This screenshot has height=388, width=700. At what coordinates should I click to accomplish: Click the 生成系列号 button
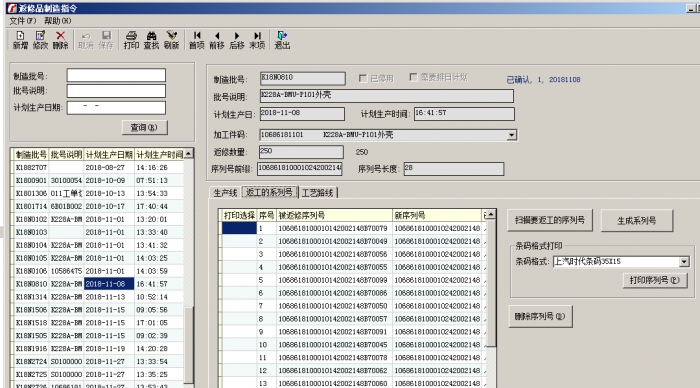point(637,220)
